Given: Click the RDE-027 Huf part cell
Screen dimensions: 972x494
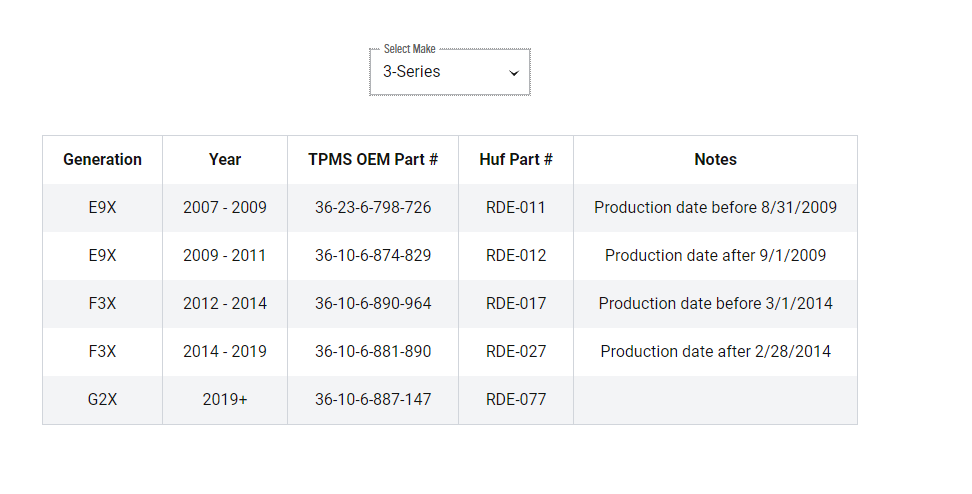Looking at the screenshot, I should 516,351.
